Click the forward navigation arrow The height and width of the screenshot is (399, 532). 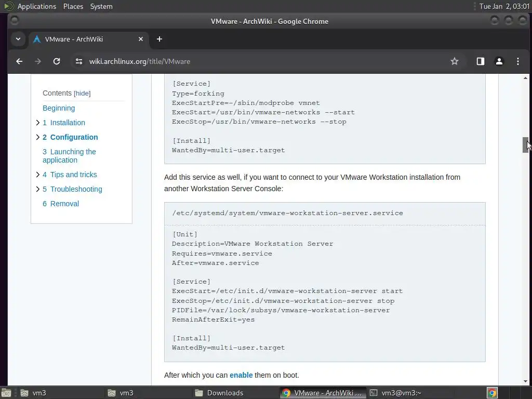38,61
